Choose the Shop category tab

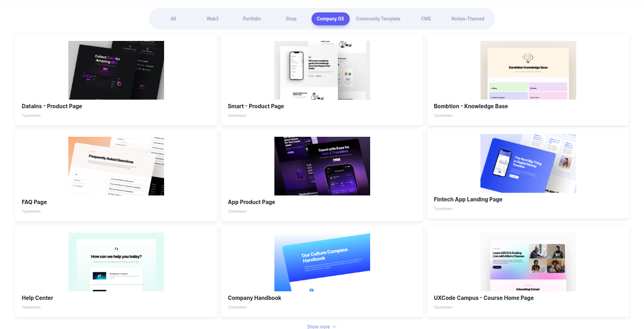pyautogui.click(x=291, y=19)
